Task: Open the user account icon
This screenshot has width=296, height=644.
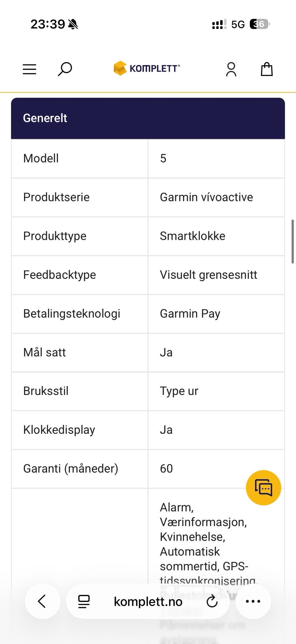Action: (231, 69)
